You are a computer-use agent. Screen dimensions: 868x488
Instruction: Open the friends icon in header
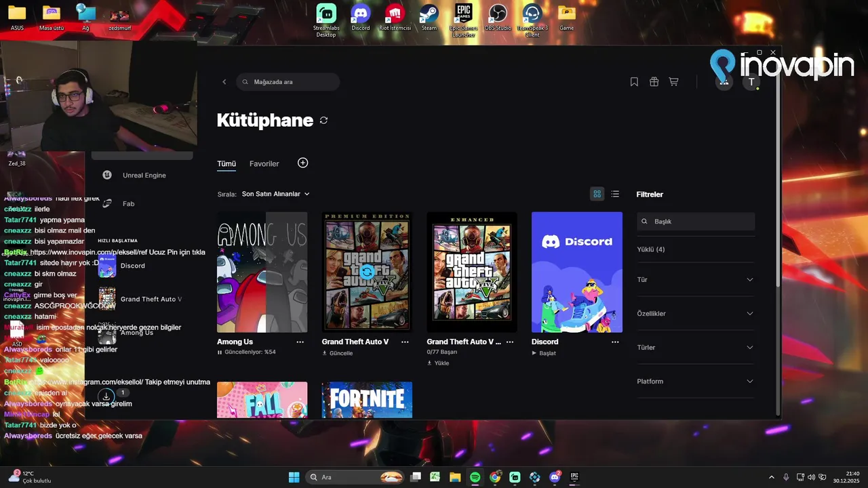click(724, 82)
